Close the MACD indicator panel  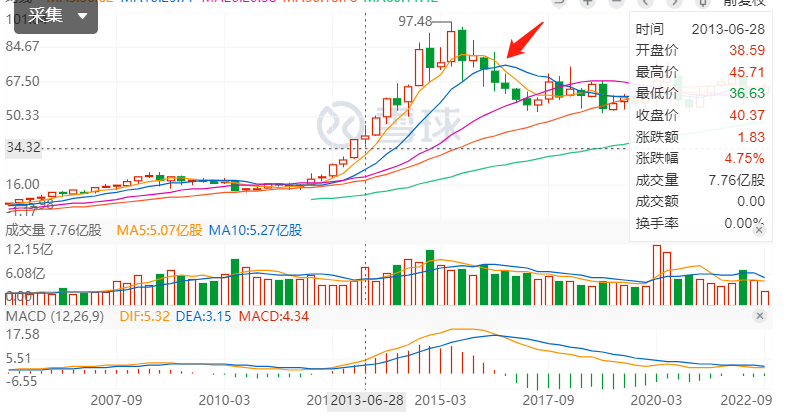pyautogui.click(x=762, y=315)
